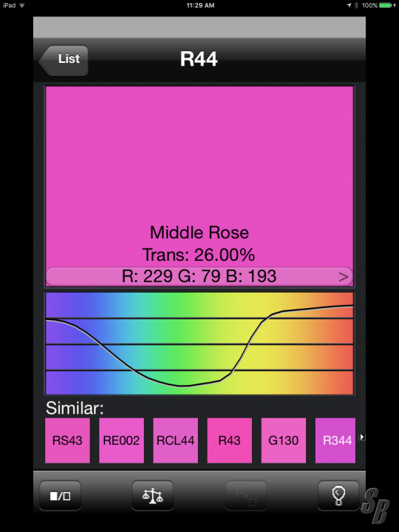Select the RS43 similar color swatch
399x532 pixels.
[x=67, y=440]
